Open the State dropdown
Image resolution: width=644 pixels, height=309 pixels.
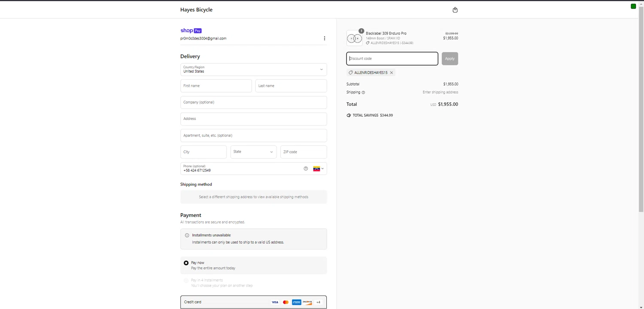(253, 152)
